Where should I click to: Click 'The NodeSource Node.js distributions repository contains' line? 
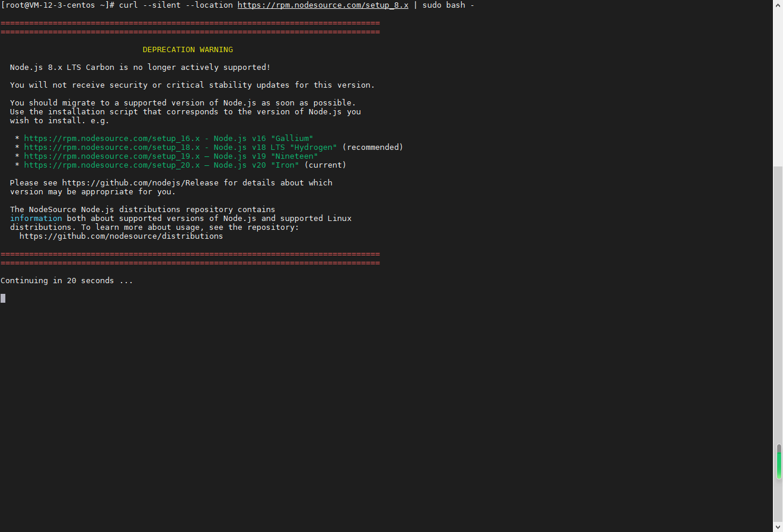click(x=142, y=209)
